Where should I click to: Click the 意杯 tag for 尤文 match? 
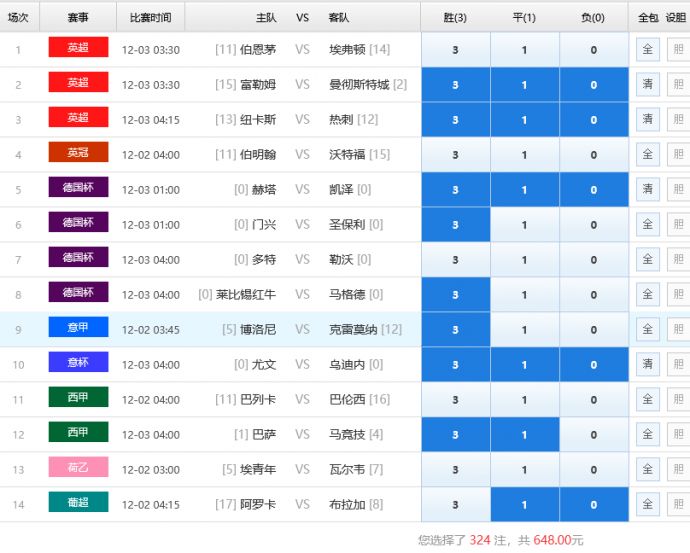(78, 363)
